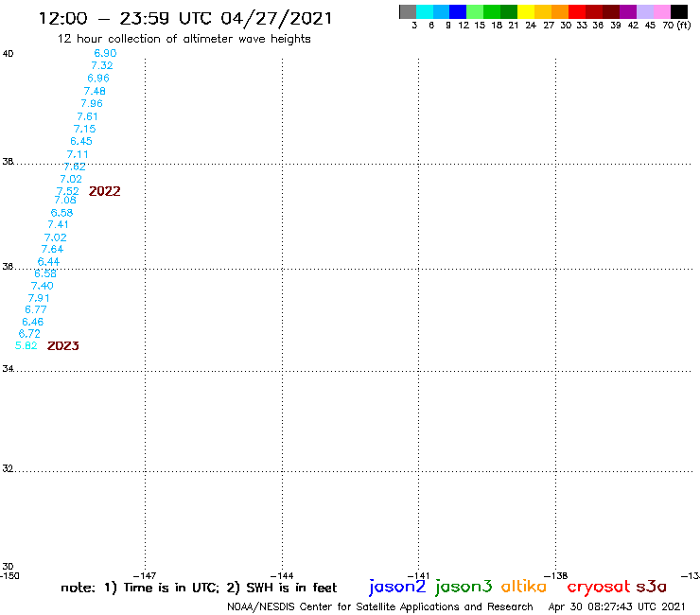The height and width of the screenshot is (615, 700).
Task: Select the wave height 7.48
Action: (95, 91)
